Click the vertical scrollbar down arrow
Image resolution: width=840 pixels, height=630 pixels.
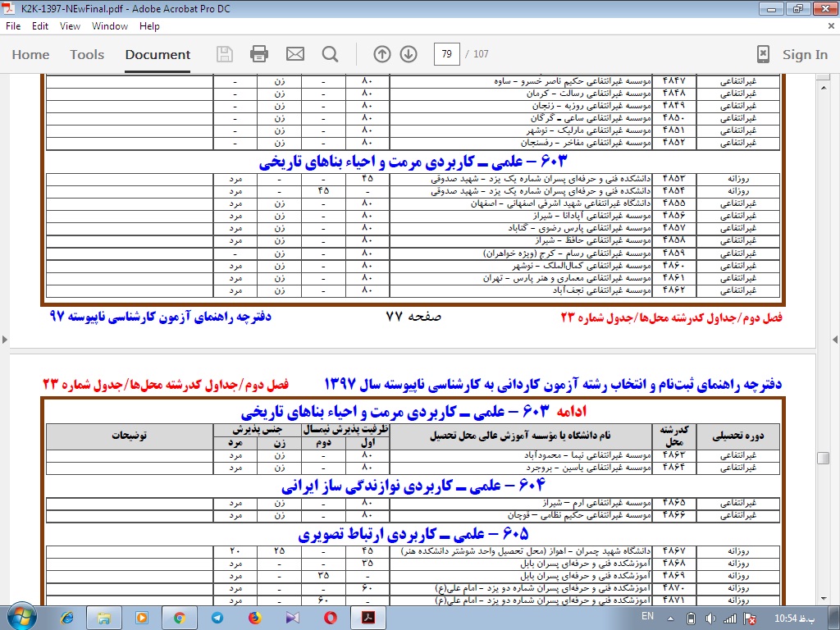(824, 599)
